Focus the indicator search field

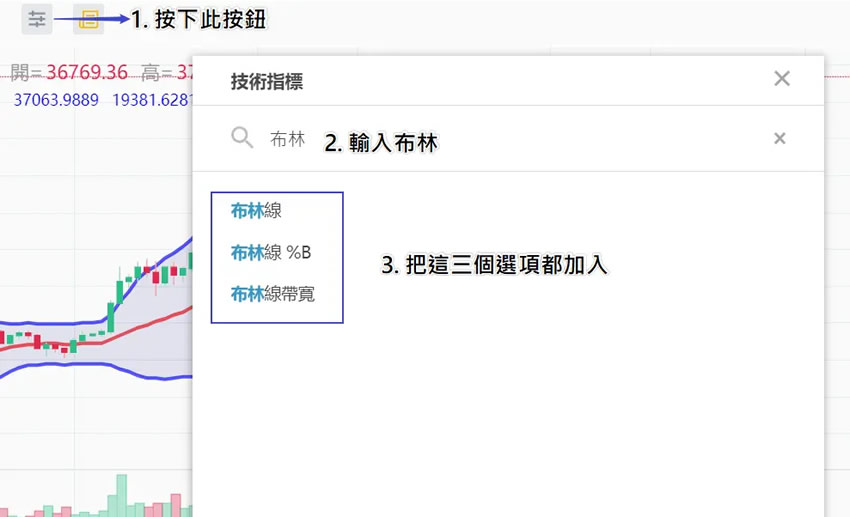tap(500, 139)
